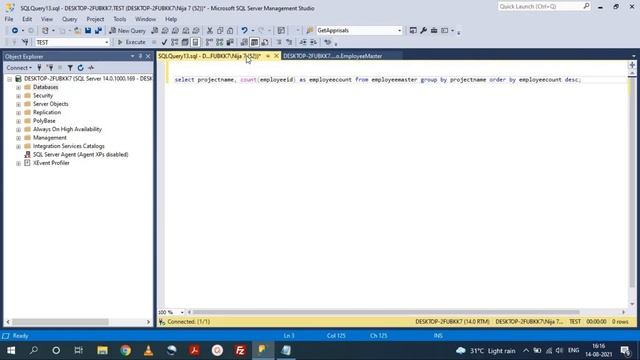Open FileZilla from the taskbar
This screenshot has height=360, width=640.
(240, 351)
